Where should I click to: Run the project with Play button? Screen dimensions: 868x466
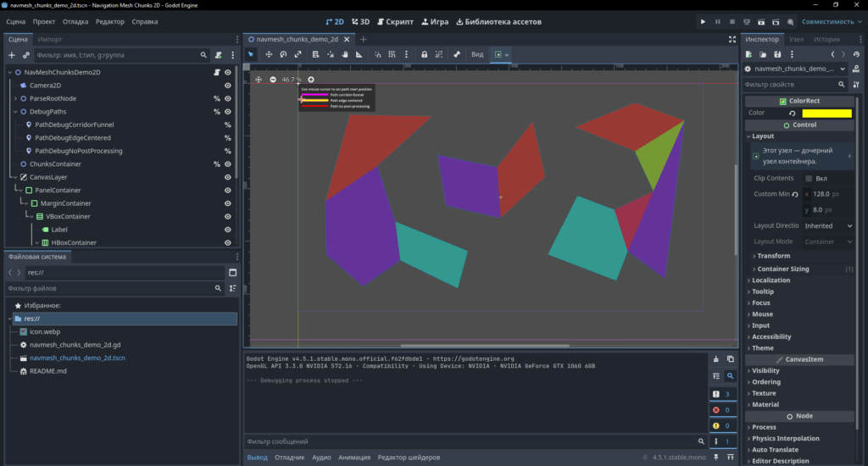pos(703,21)
